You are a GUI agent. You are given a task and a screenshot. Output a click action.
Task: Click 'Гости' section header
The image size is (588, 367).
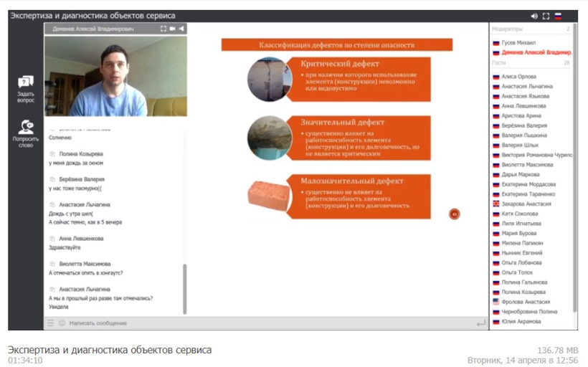pyautogui.click(x=498, y=62)
